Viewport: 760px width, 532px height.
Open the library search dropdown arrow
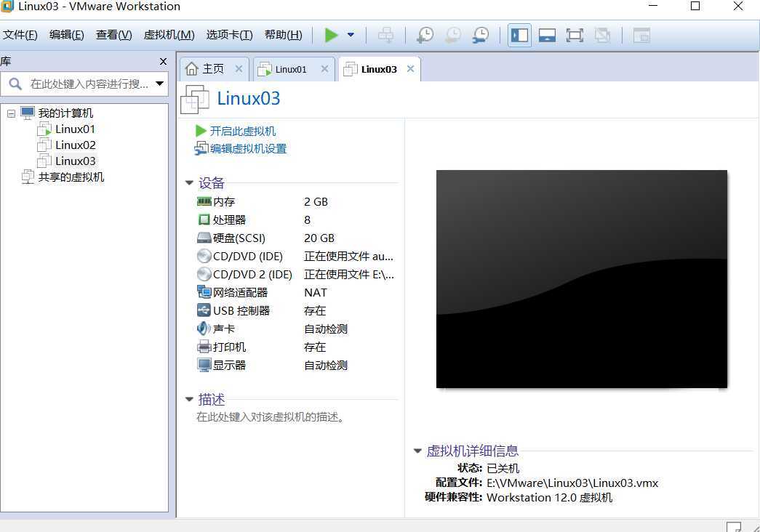coord(159,84)
